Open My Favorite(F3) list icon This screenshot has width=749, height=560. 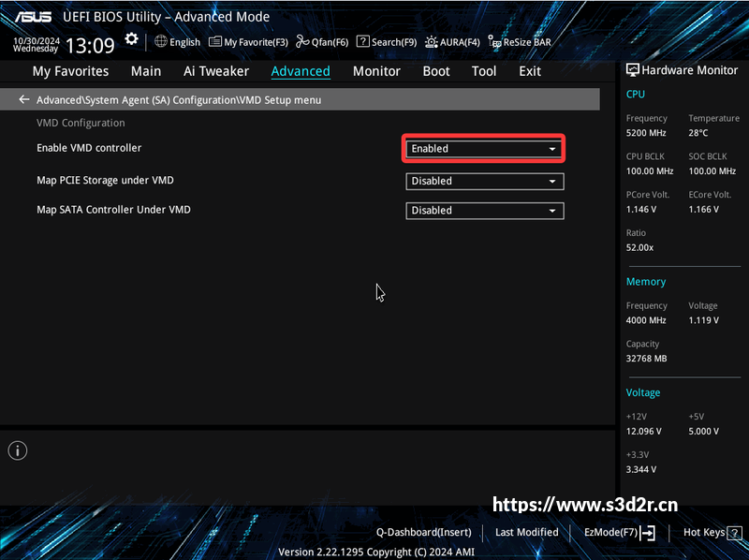tap(215, 41)
